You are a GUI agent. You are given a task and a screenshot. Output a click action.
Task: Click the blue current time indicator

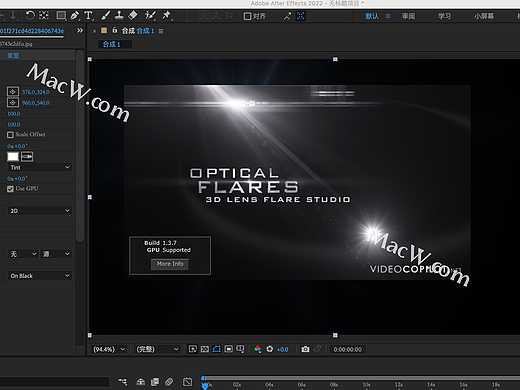[205, 386]
